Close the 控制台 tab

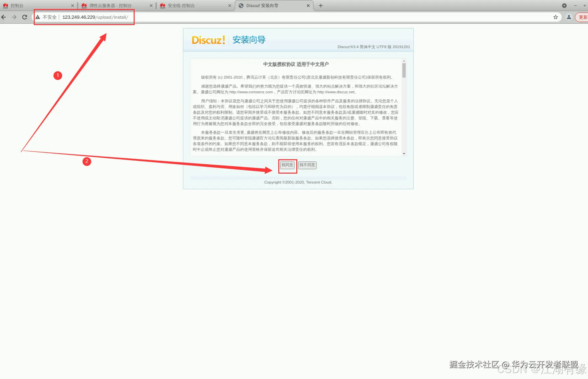click(72, 6)
